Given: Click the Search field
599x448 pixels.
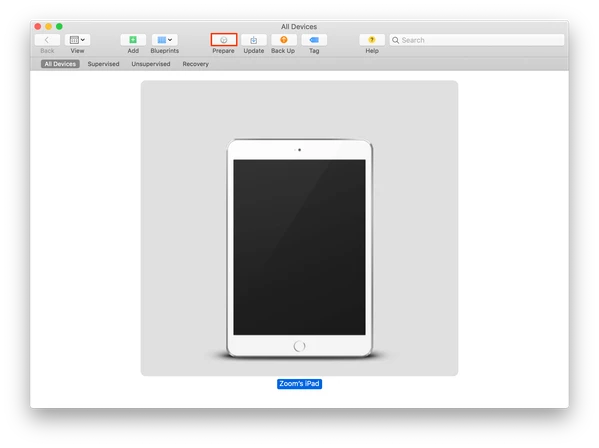Looking at the screenshot, I should point(477,40).
